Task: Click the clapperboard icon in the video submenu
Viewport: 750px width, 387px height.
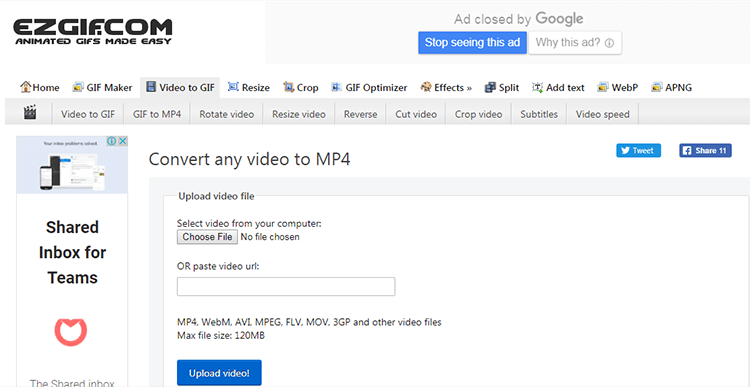Action: point(30,113)
